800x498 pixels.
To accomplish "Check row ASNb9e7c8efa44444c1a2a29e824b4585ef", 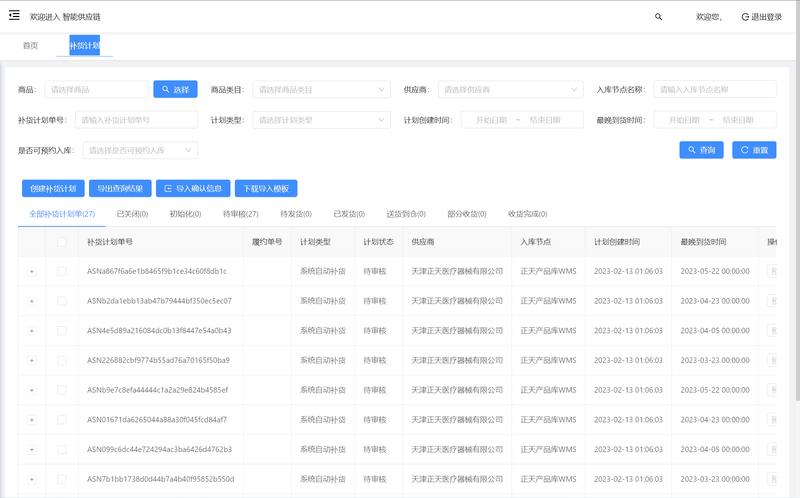I will [x=62, y=390].
